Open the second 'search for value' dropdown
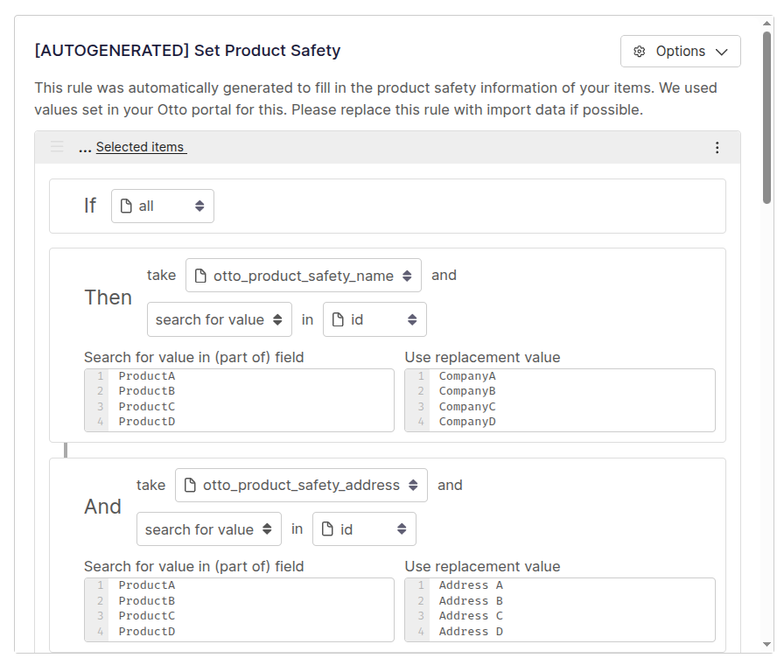 coord(209,529)
